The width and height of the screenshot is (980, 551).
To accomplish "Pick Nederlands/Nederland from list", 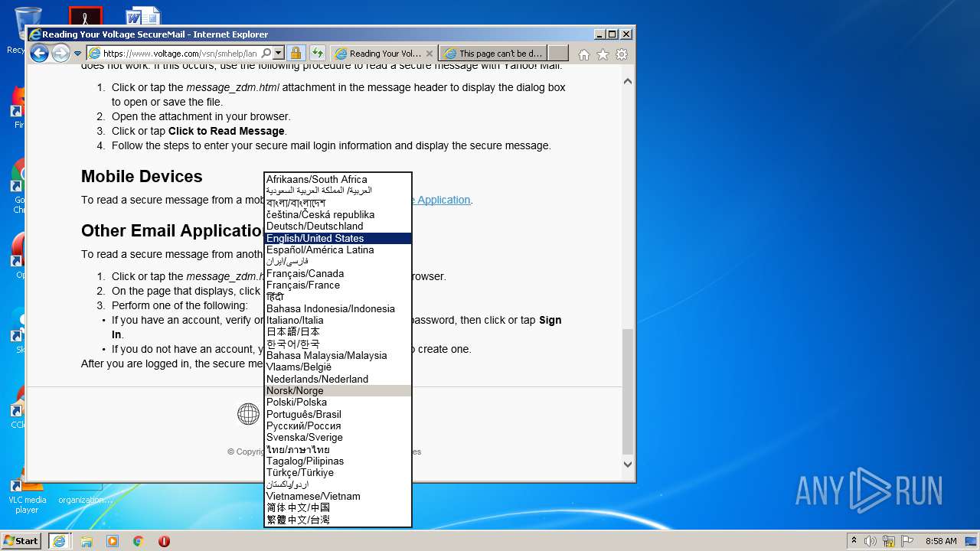I will [x=338, y=379].
